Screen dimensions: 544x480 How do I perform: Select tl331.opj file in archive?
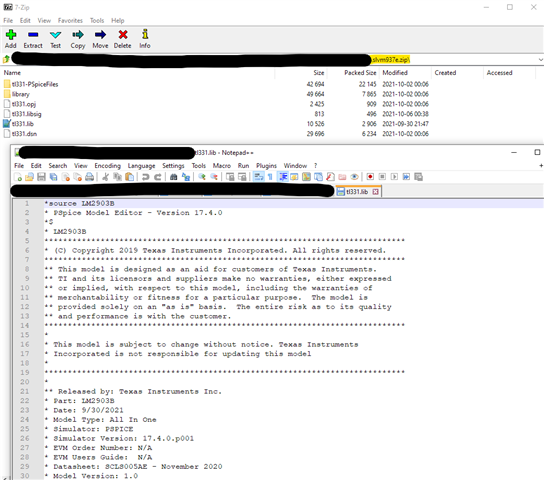click(x=24, y=104)
